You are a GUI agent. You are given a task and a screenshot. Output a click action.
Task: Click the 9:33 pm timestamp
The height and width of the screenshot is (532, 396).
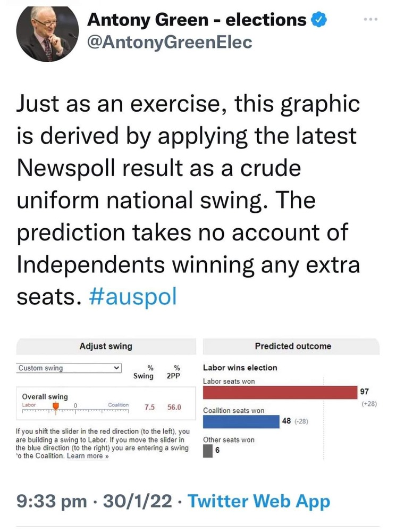(51, 501)
